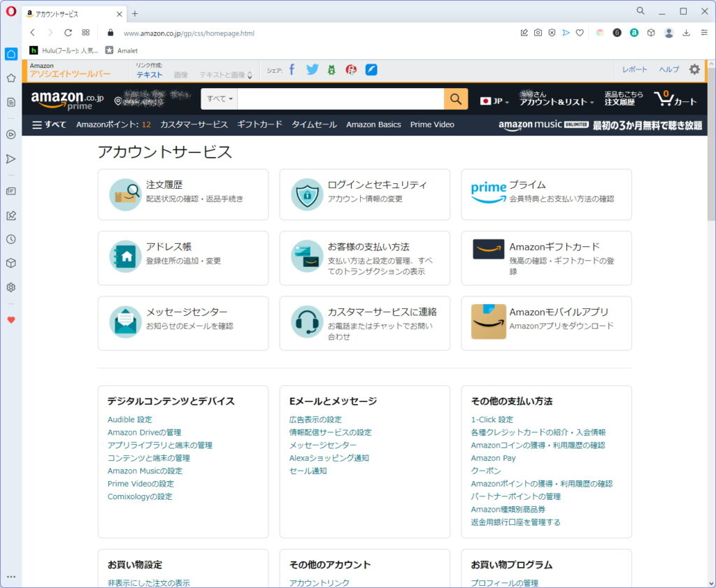Open Prime Video in navigation bar
This screenshot has height=588, width=716.
click(432, 124)
